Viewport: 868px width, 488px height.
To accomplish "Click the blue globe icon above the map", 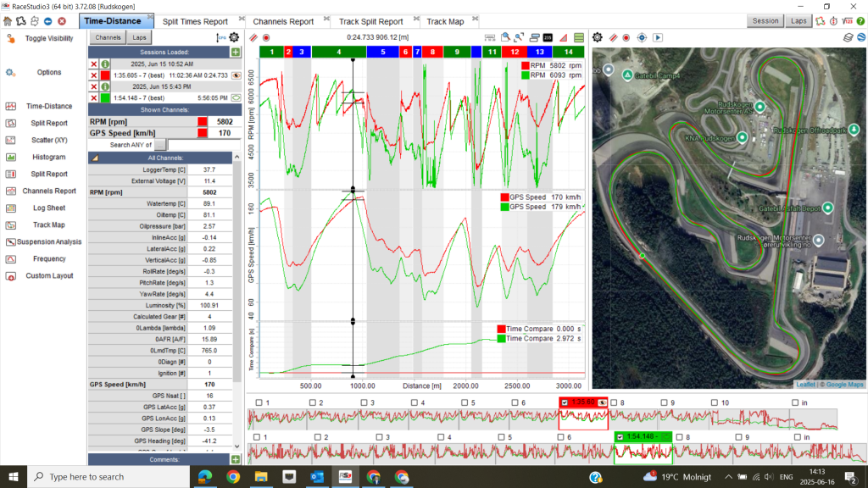I will pyautogui.click(x=862, y=37).
